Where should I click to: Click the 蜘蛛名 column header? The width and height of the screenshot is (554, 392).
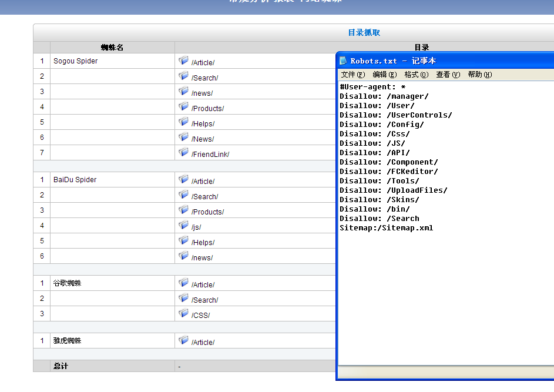(x=112, y=48)
